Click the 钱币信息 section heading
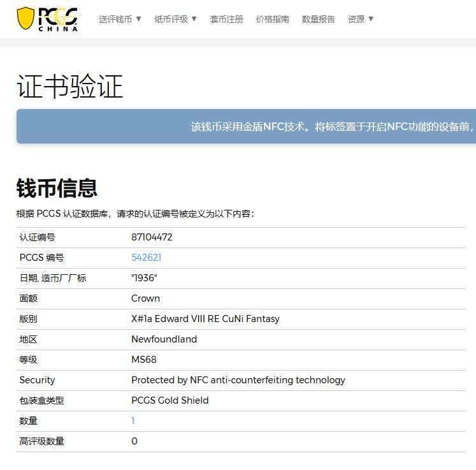 [57, 188]
